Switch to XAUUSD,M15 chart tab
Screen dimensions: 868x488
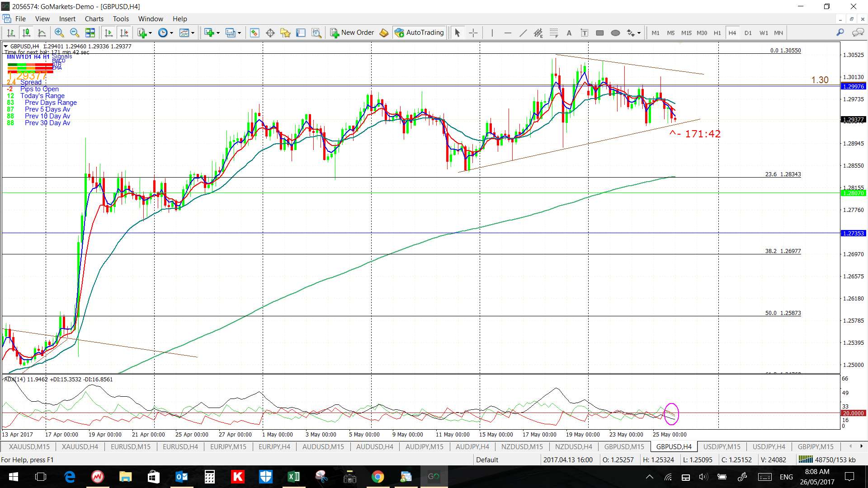tap(29, 446)
